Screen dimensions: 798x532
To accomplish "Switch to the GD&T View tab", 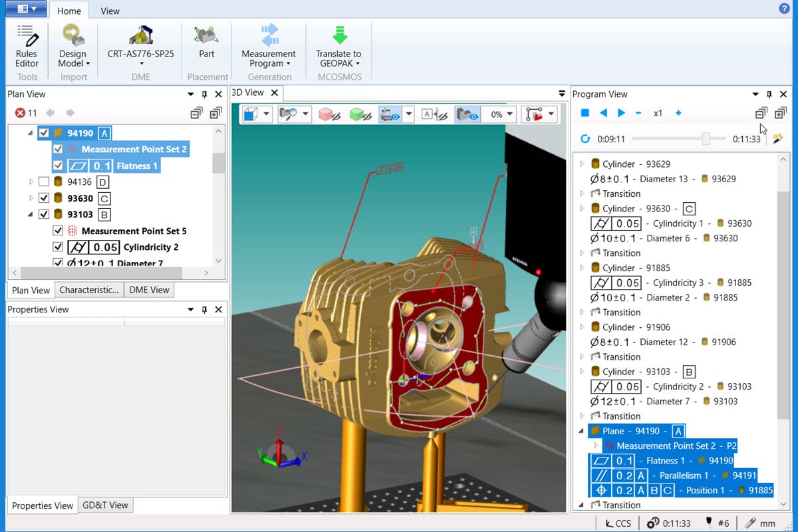I will [x=105, y=505].
